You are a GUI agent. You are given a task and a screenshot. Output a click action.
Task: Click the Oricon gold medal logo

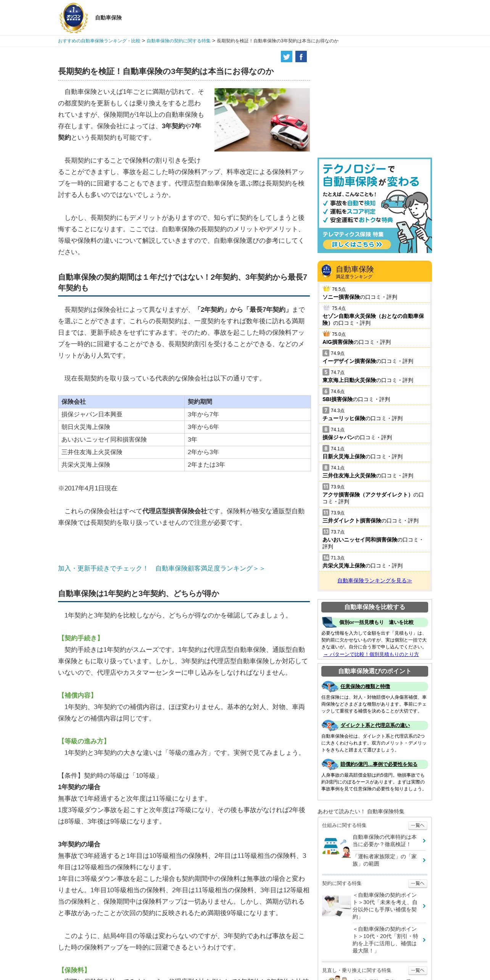point(74,18)
